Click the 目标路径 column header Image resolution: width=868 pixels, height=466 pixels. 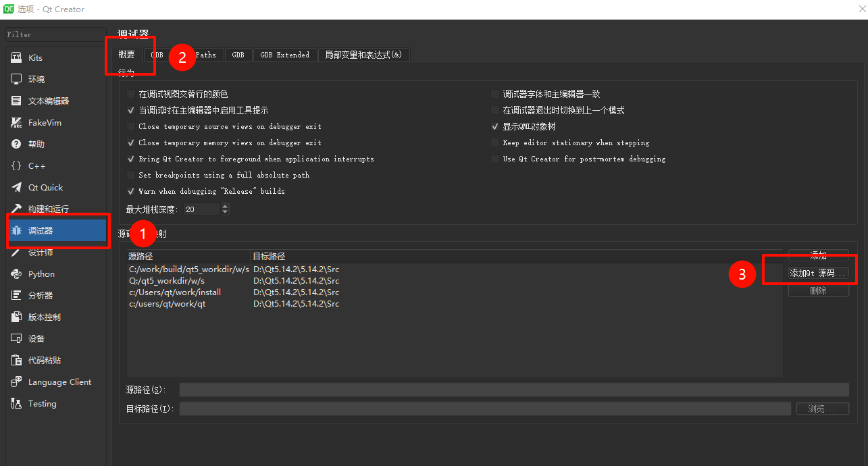[517, 257]
